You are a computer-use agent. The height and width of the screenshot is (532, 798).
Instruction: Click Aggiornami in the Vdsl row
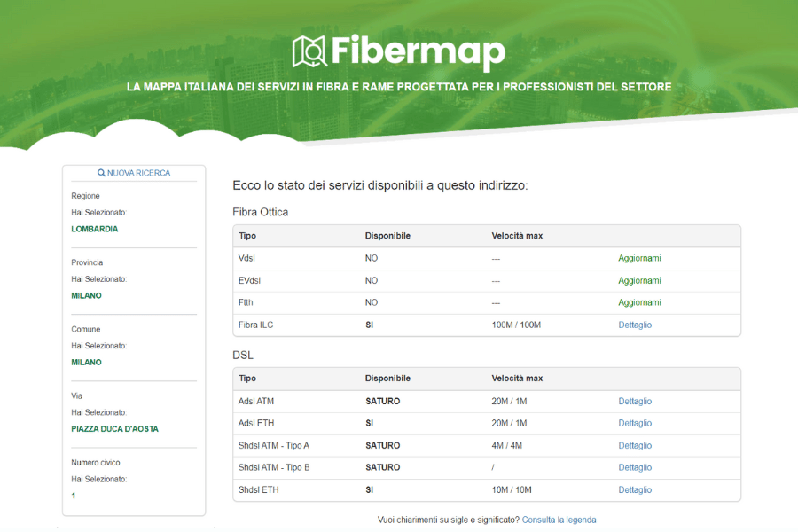pos(639,258)
